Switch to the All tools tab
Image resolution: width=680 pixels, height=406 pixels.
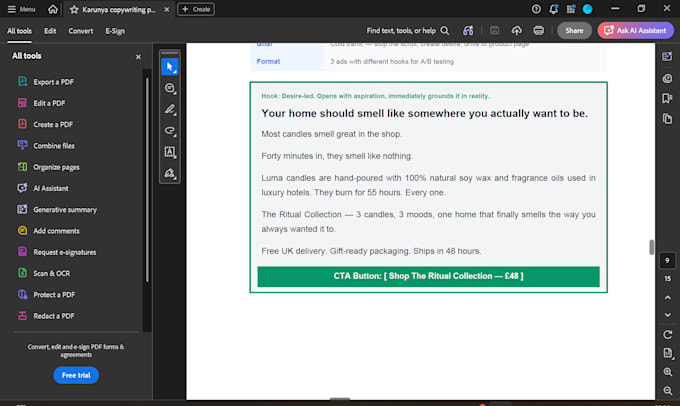19,31
